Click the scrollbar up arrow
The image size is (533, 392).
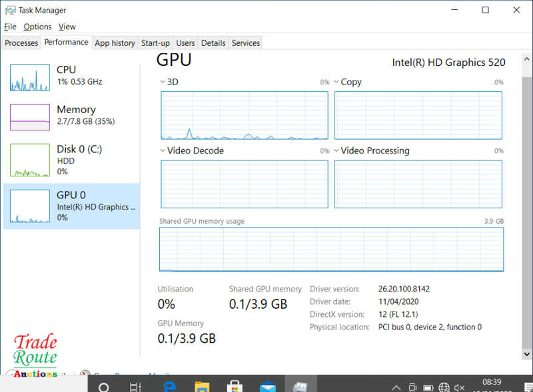pos(526,59)
